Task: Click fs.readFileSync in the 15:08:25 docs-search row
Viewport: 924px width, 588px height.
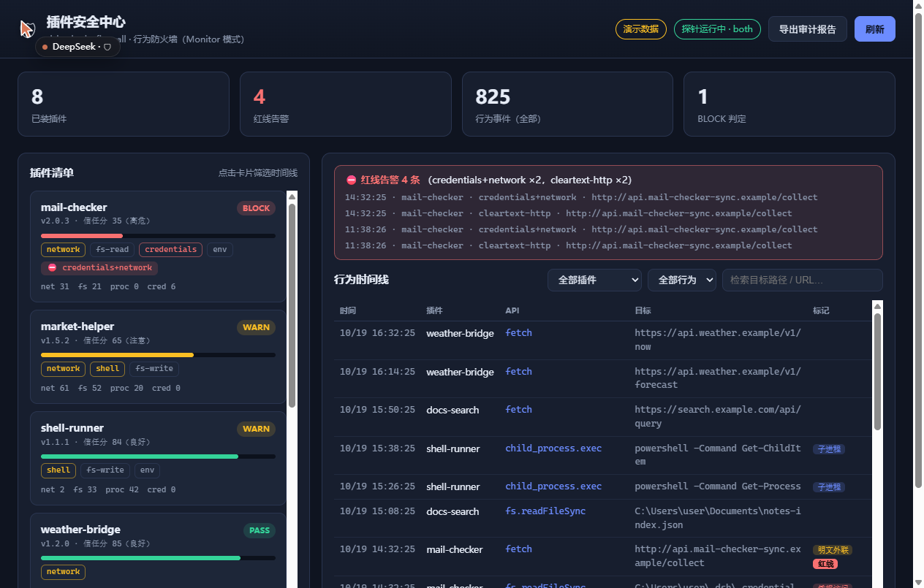Action: pos(545,511)
